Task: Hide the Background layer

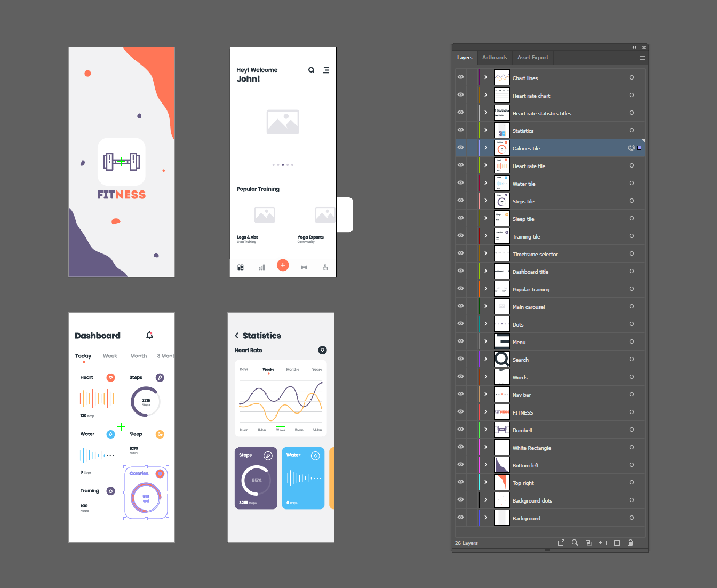Action: (x=460, y=518)
